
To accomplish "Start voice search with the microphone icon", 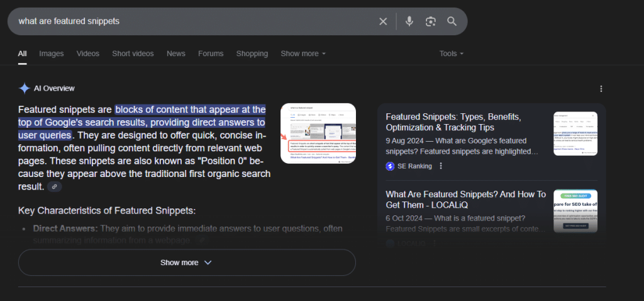I will [x=409, y=21].
